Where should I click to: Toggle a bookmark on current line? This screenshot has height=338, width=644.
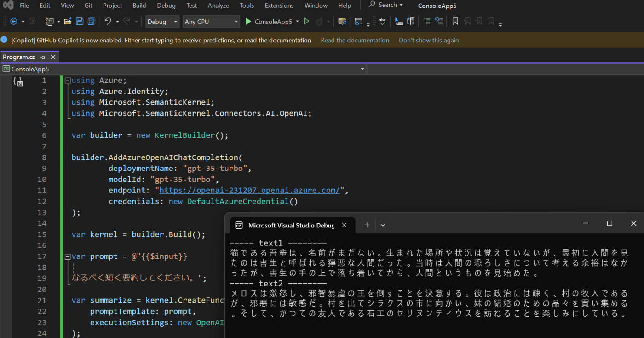(455, 22)
